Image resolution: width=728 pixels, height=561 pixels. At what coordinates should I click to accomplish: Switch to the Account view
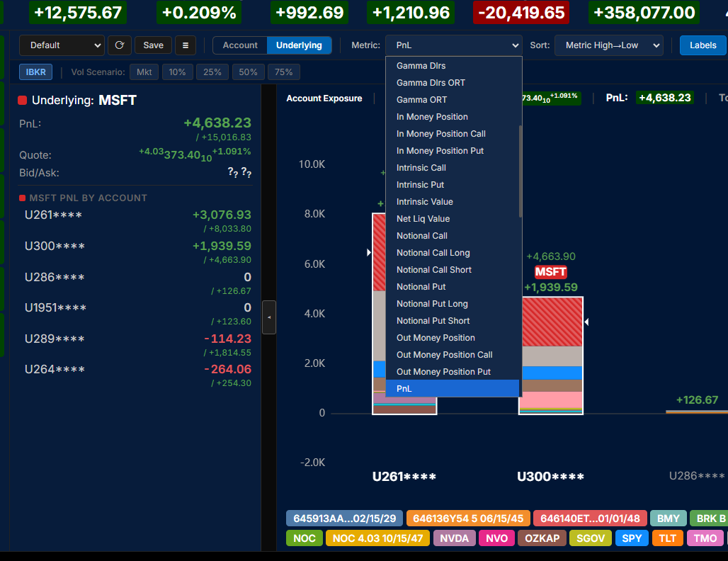[240, 45]
